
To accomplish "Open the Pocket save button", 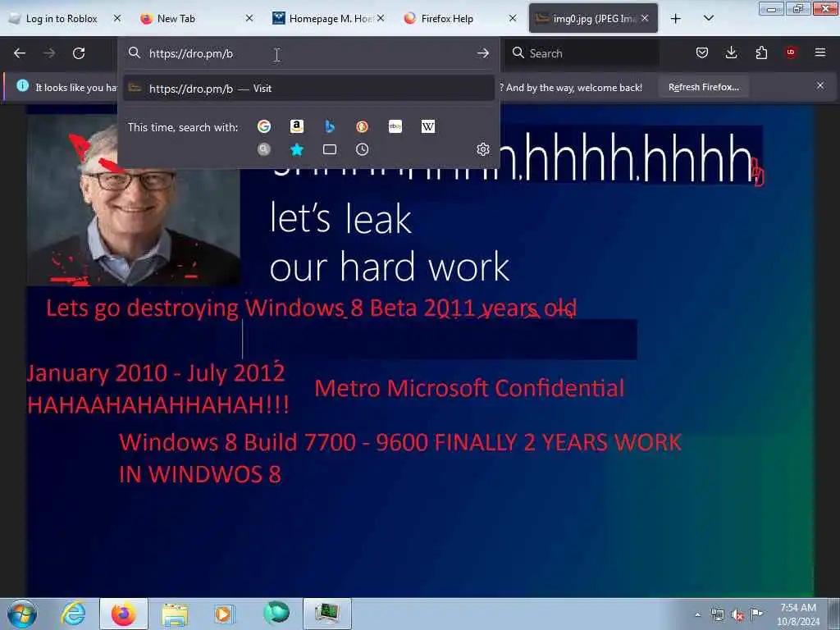I will point(702,52).
